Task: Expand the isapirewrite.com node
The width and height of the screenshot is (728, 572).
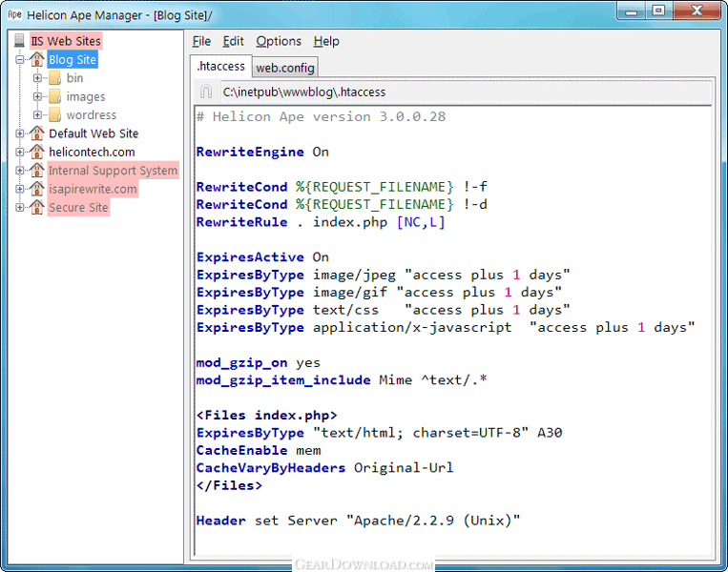Action: pyautogui.click(x=19, y=189)
